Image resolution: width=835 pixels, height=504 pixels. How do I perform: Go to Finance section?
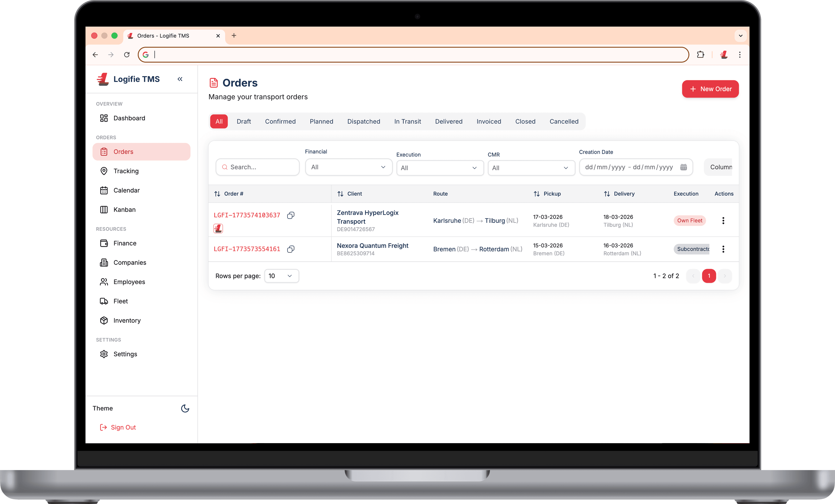(x=141, y=243)
